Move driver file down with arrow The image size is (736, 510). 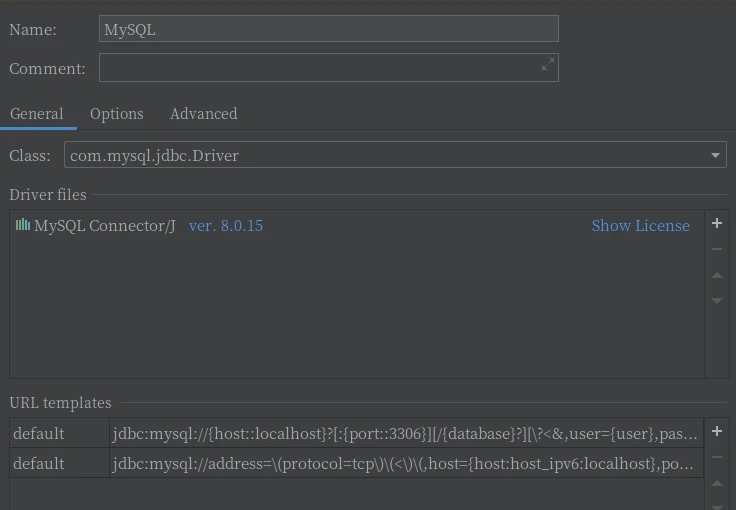[716, 300]
